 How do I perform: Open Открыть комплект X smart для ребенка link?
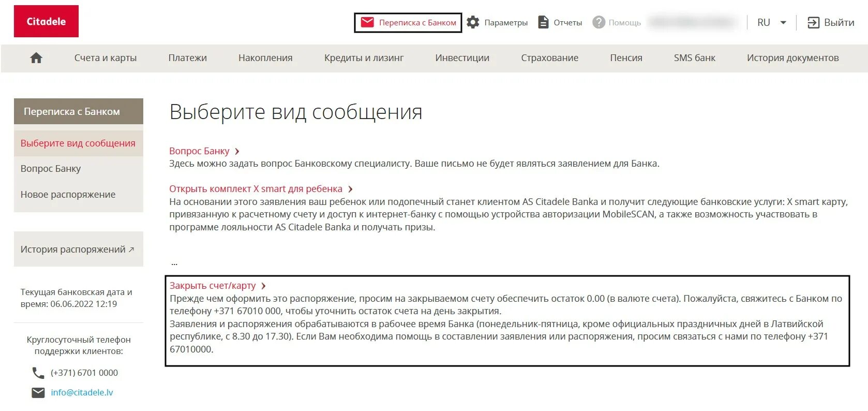pyautogui.click(x=256, y=189)
